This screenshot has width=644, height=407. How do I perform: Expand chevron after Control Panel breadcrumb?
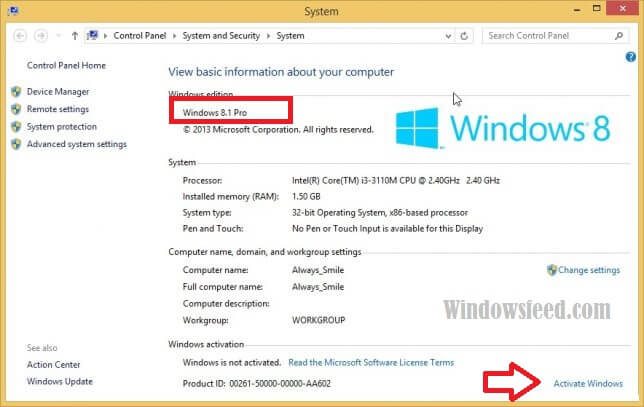click(174, 36)
